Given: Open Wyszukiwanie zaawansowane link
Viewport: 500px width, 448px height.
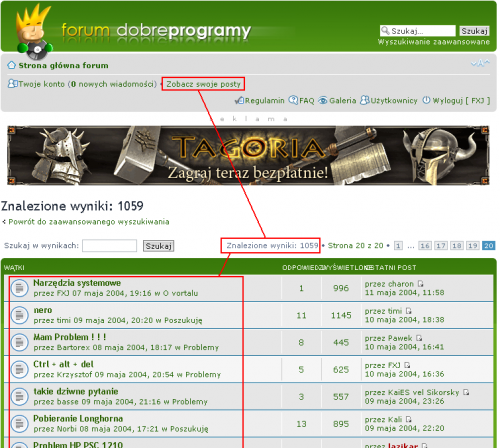Looking at the screenshot, I should (434, 42).
